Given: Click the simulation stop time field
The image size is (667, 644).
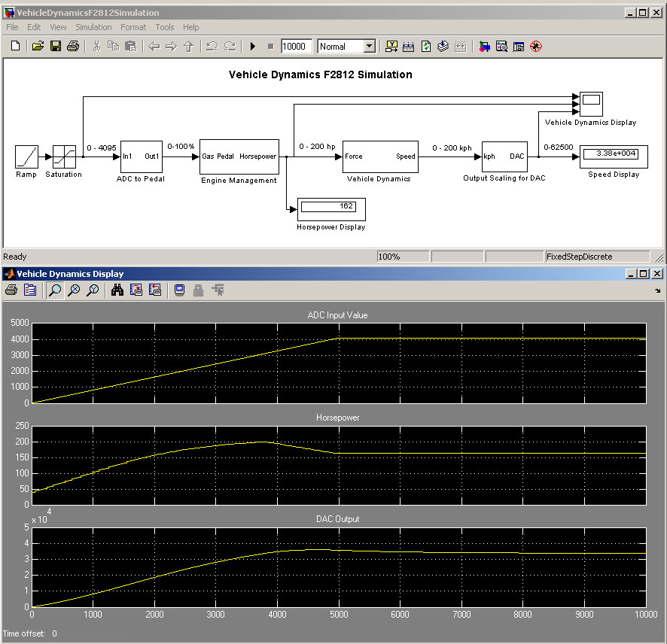Looking at the screenshot, I should coord(297,47).
